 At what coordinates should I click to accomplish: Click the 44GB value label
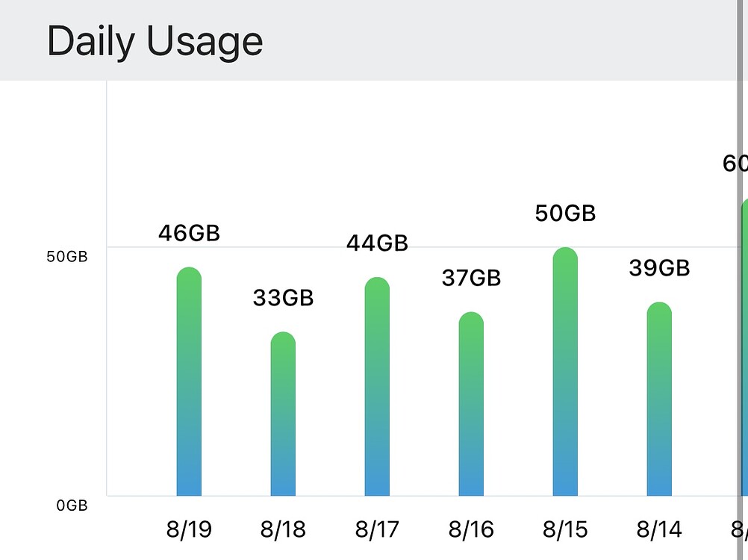click(x=377, y=243)
